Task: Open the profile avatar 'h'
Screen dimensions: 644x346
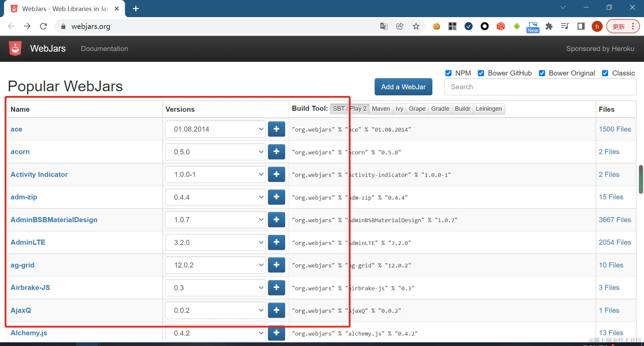Action: [597, 26]
